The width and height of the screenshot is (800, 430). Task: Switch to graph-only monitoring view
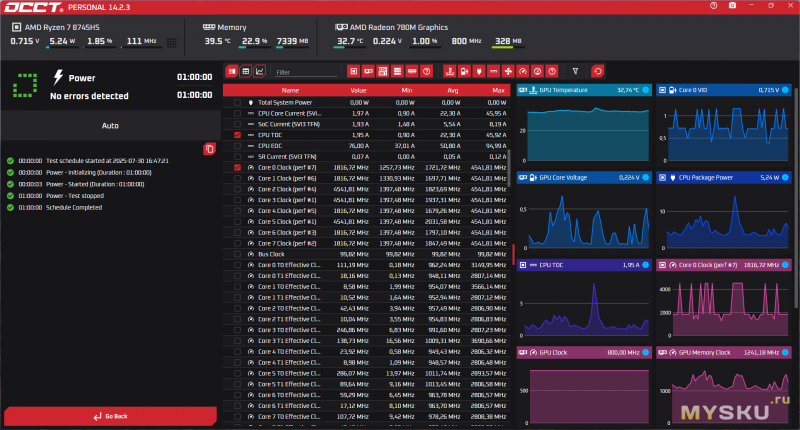pyautogui.click(x=260, y=71)
